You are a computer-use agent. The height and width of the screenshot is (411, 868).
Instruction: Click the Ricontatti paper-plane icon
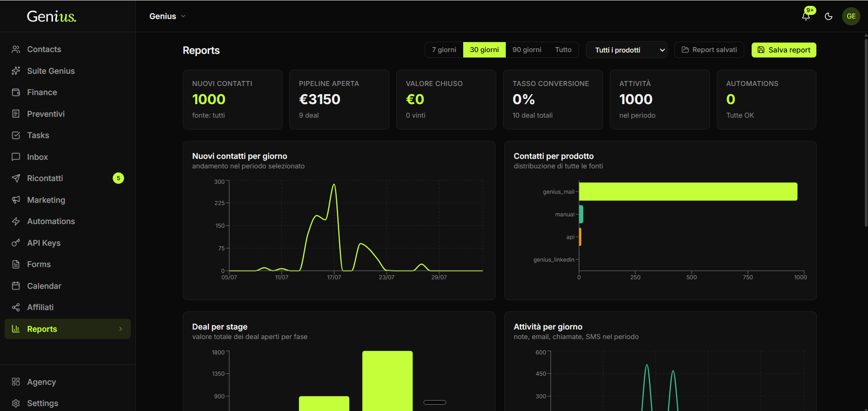(x=16, y=178)
